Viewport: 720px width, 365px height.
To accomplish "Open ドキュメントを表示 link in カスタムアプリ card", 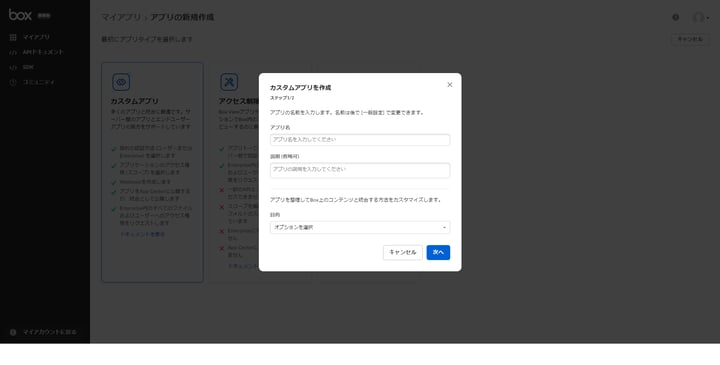I will [x=142, y=234].
